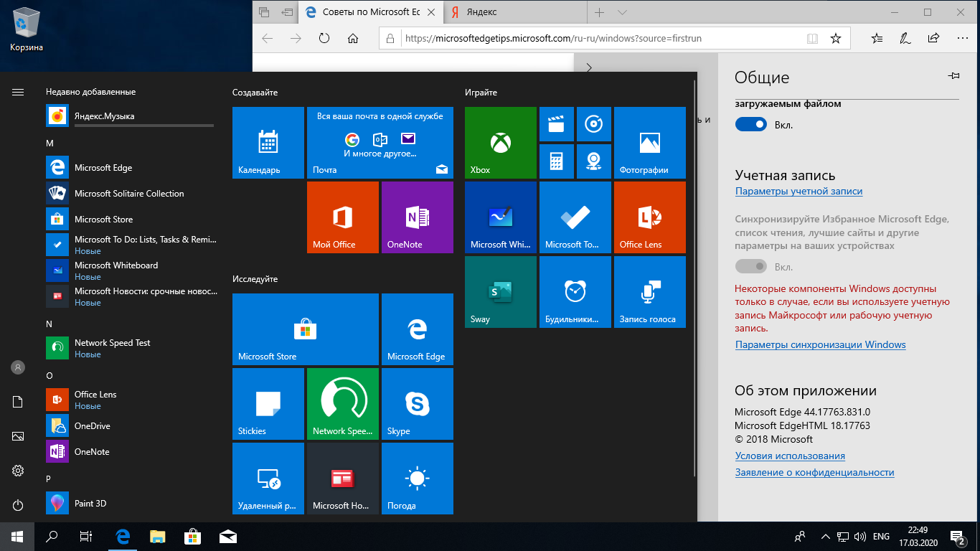This screenshot has height=551, width=980.
Task: Open the Skype tile
Action: coord(418,404)
